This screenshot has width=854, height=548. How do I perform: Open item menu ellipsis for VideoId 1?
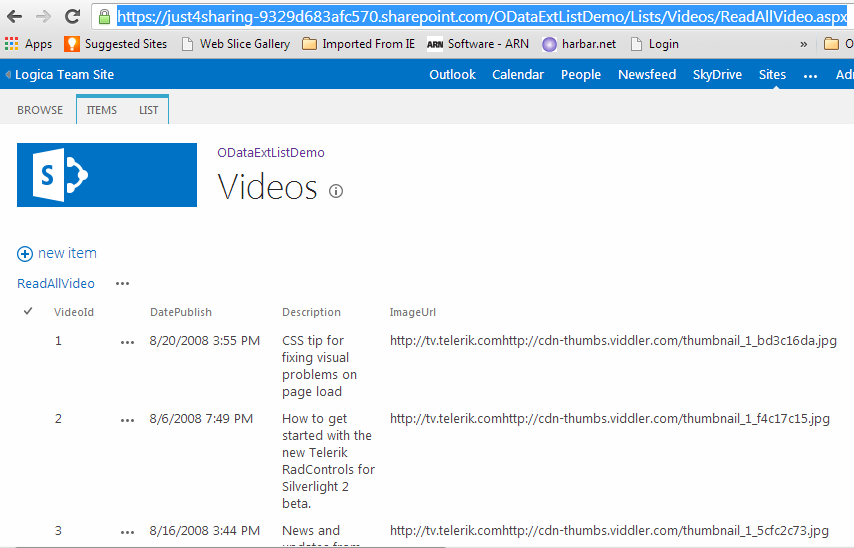coord(127,343)
